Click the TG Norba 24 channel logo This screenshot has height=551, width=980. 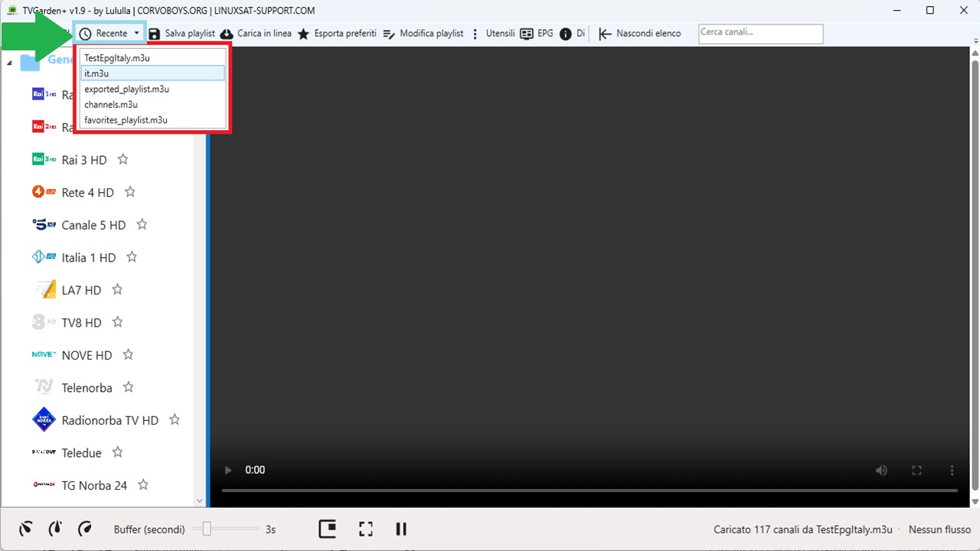pos(44,484)
